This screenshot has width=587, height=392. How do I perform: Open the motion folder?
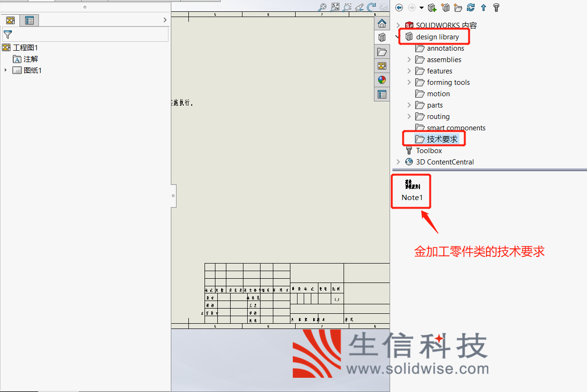coord(438,94)
